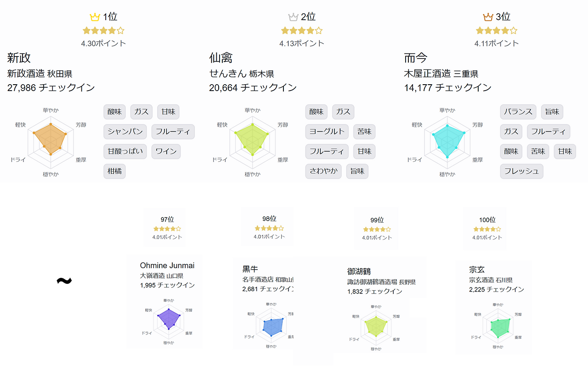Click the star rating of rank 100位
Image resolution: width=588 pixels, height=367 pixels.
487,229
